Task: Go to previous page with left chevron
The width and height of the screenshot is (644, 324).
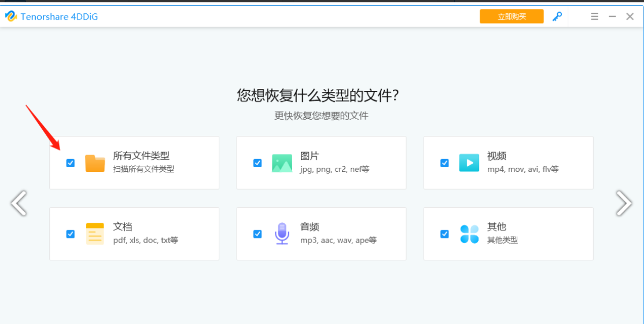Action: (19, 203)
